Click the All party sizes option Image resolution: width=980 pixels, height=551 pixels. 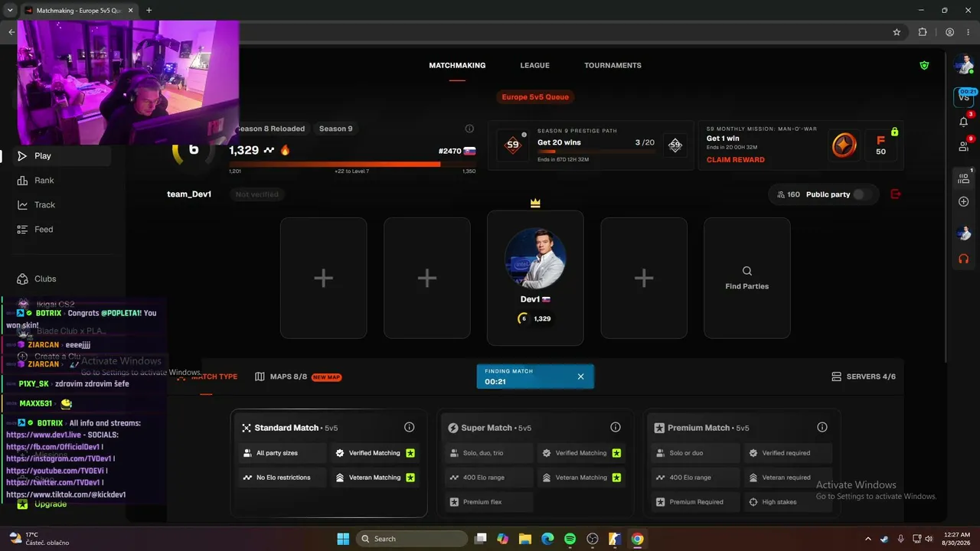point(283,453)
